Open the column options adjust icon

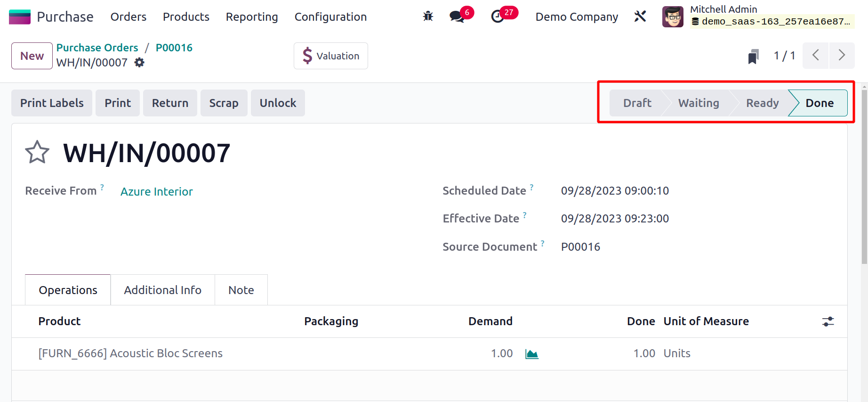(828, 321)
